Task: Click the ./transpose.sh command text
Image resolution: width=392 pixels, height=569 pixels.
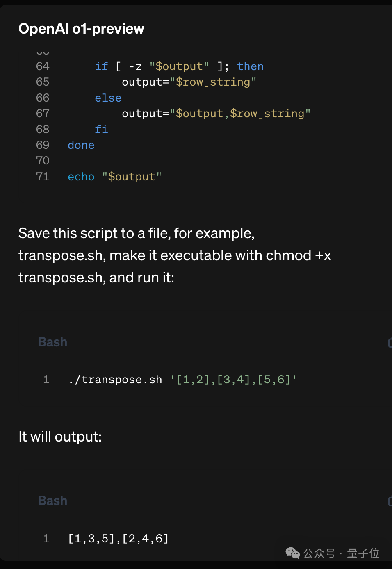Action: (x=115, y=380)
